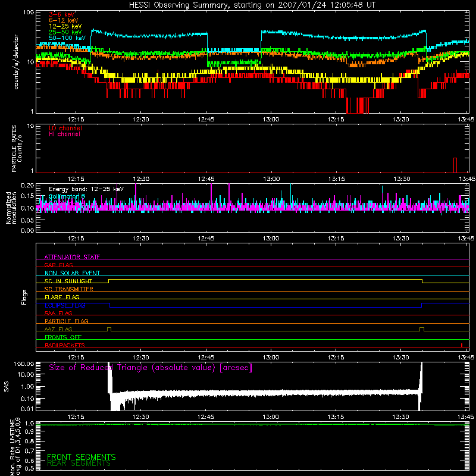Screen dimensions: 476x476
Task: Click the 13:00 tick on particle rates plot
Action: pos(271,179)
